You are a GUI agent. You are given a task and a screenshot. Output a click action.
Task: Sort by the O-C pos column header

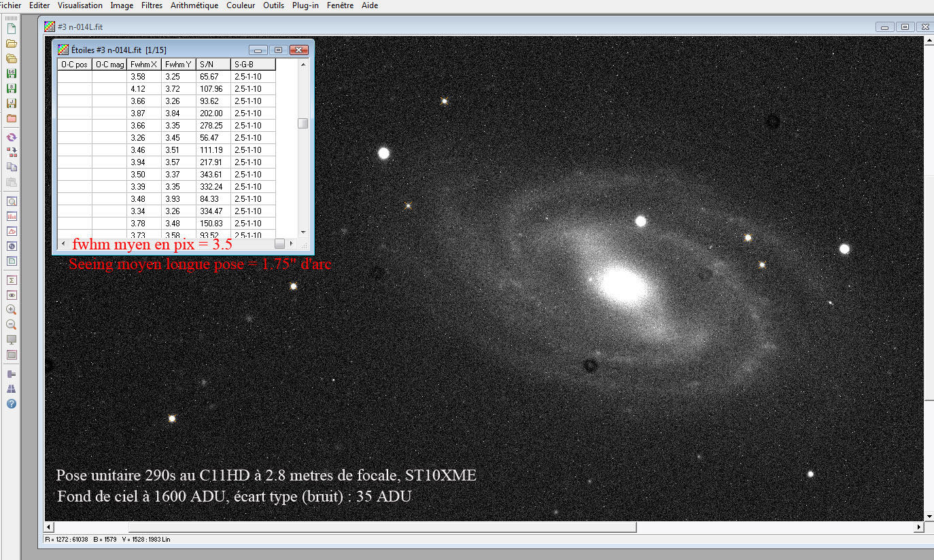coord(75,65)
